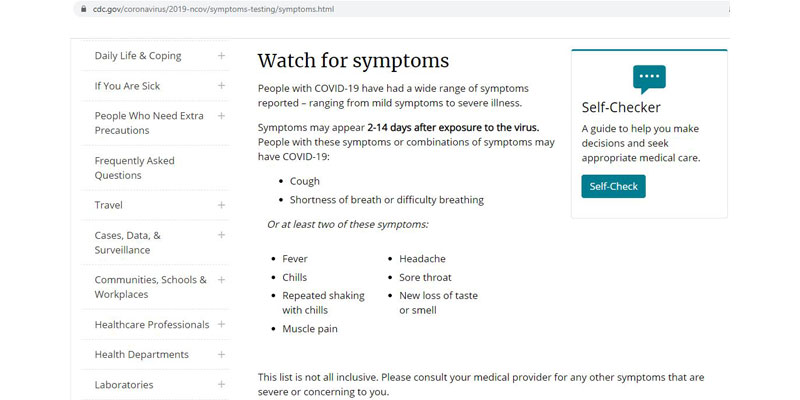Screen dimensions: 800x400
Task: Visit the Laboratories link text
Action: tap(124, 385)
